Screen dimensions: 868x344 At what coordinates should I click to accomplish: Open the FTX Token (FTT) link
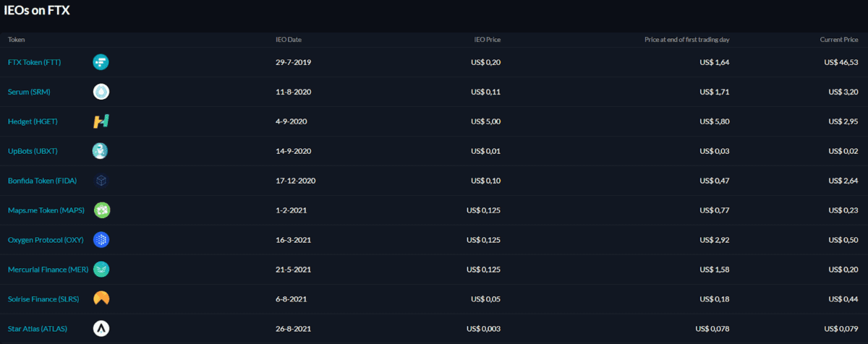(34, 62)
